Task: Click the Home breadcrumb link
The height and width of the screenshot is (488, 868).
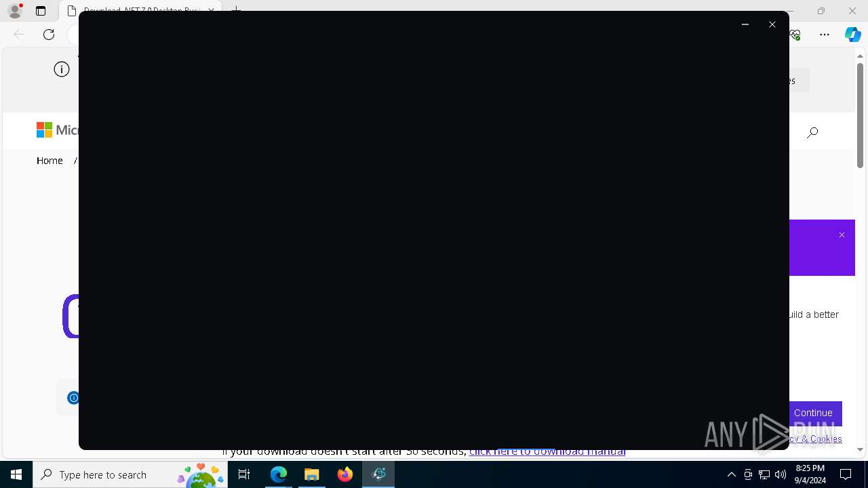Action: (50, 161)
